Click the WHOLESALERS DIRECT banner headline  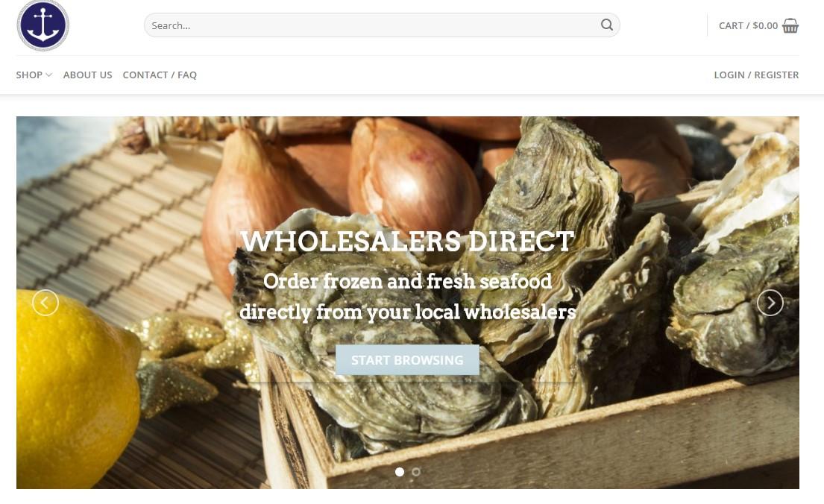407,242
